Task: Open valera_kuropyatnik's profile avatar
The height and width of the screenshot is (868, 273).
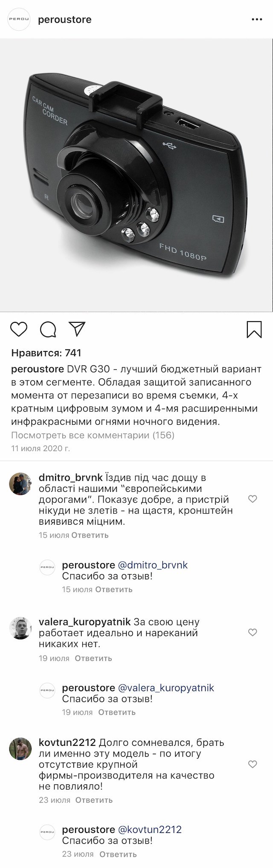Action: pyautogui.click(x=20, y=628)
